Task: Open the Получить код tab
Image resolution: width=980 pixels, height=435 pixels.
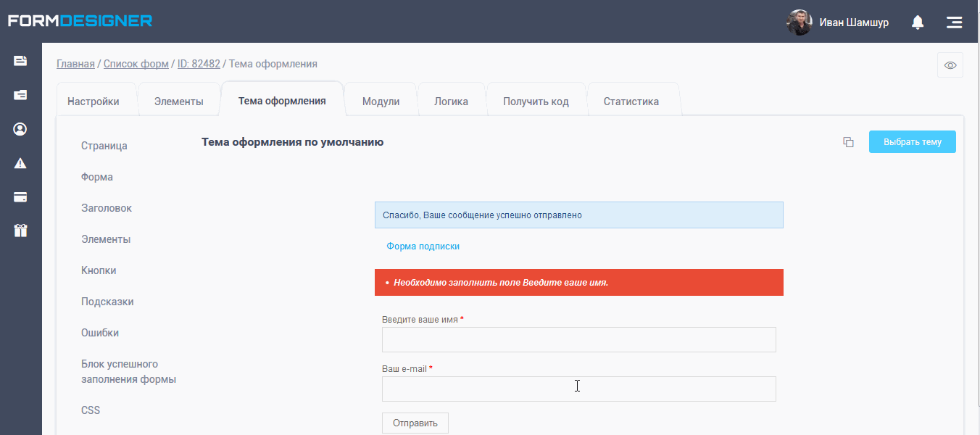Action: pos(536,101)
